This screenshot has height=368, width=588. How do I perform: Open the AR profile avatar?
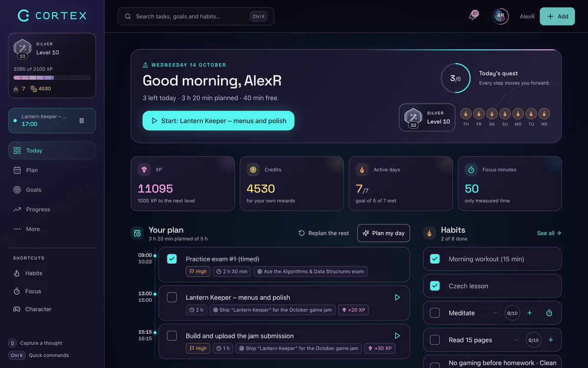click(x=500, y=16)
